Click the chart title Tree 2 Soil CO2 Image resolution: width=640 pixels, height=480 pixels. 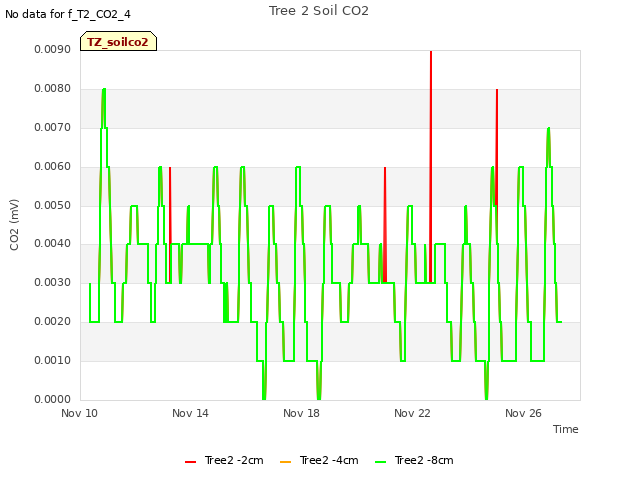(319, 11)
